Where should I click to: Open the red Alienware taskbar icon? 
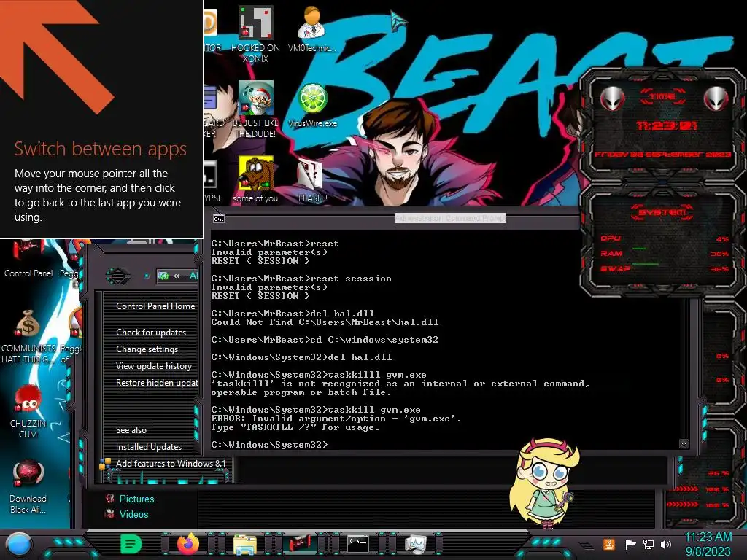(x=301, y=544)
